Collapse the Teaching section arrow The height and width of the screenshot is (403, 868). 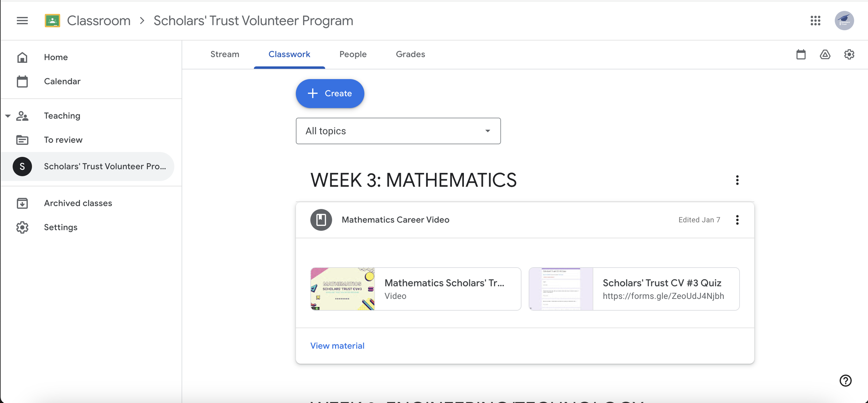[x=8, y=116]
